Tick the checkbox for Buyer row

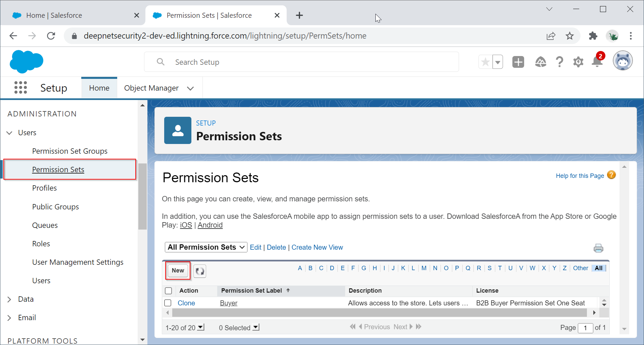168,303
